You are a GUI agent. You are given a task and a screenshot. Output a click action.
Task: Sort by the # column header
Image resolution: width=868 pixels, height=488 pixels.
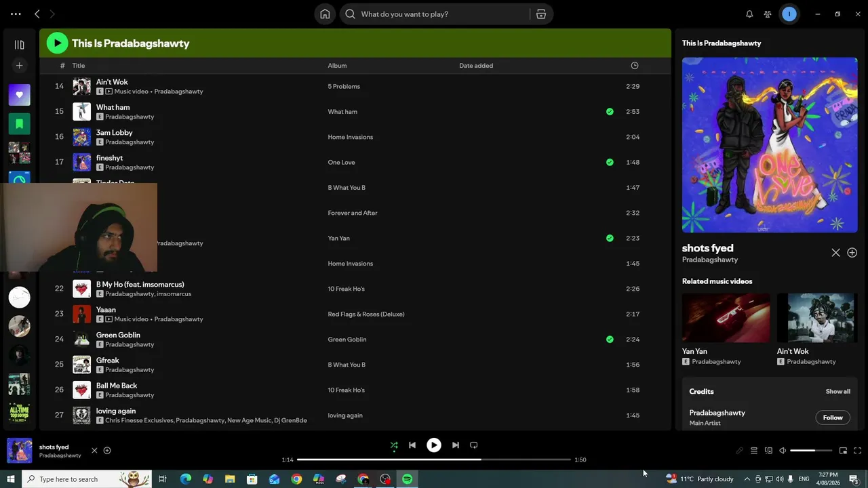(x=62, y=66)
